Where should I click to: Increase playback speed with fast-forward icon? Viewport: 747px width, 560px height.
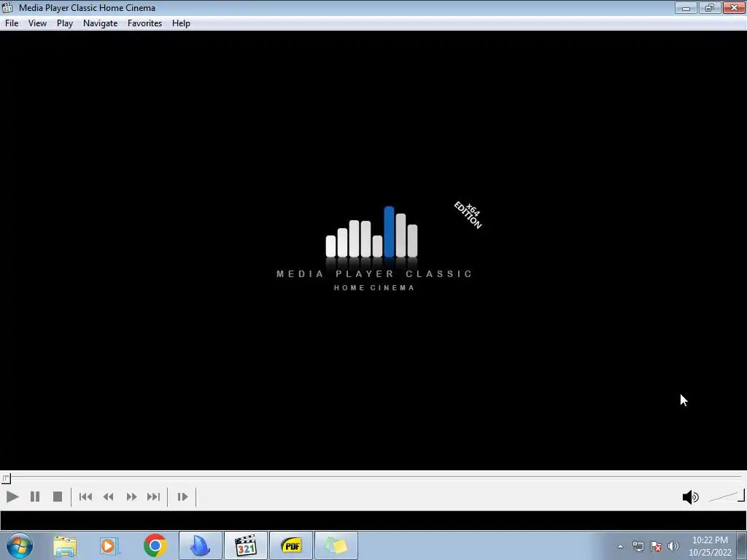[131, 497]
